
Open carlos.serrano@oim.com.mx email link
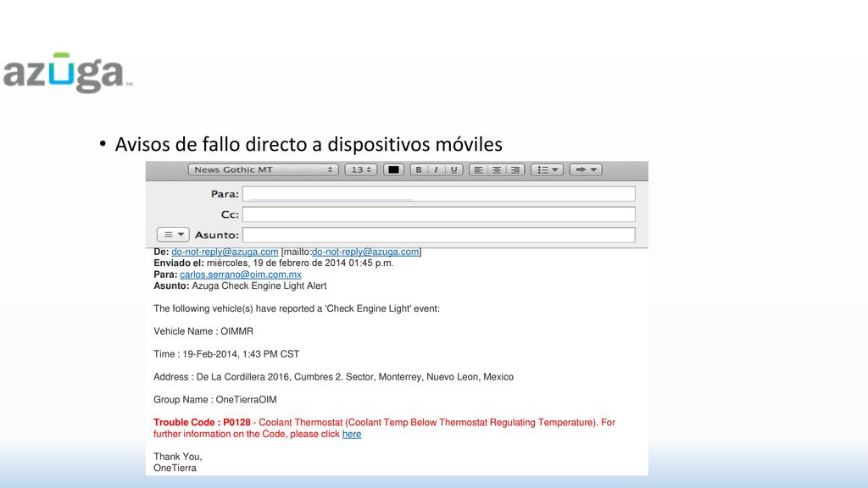(241, 274)
